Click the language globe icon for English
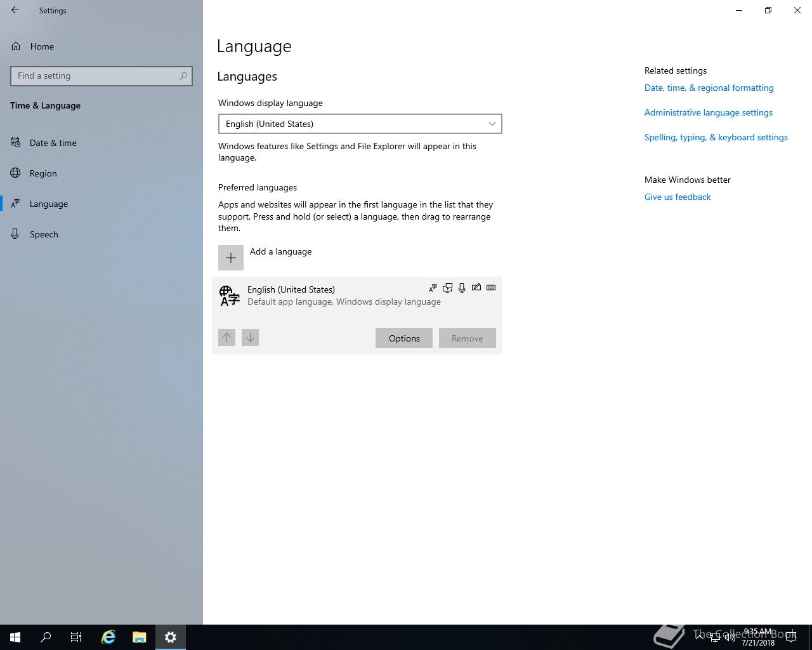This screenshot has width=812, height=650. (x=230, y=296)
